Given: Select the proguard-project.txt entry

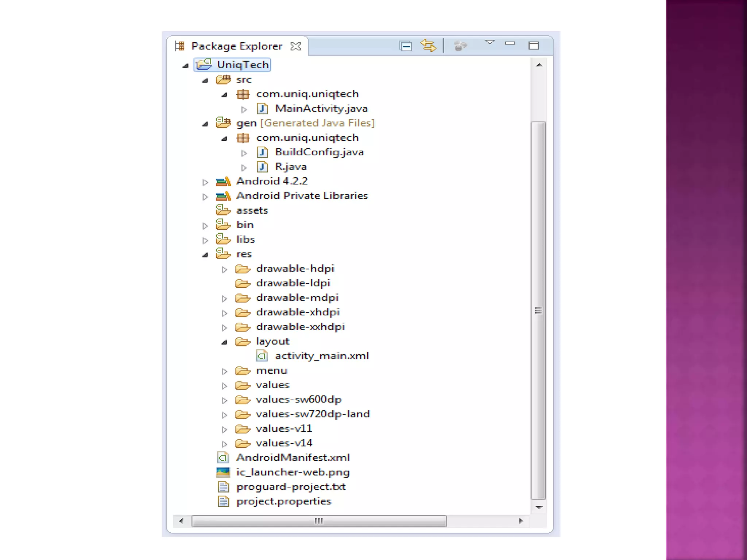Looking at the screenshot, I should pyautogui.click(x=291, y=487).
